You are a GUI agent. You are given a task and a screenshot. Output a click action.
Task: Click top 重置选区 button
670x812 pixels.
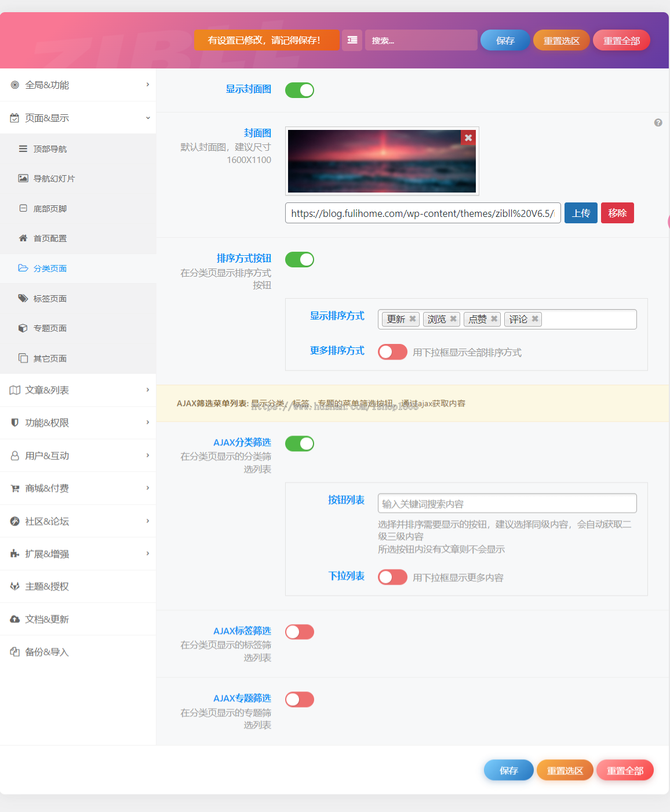coord(562,41)
